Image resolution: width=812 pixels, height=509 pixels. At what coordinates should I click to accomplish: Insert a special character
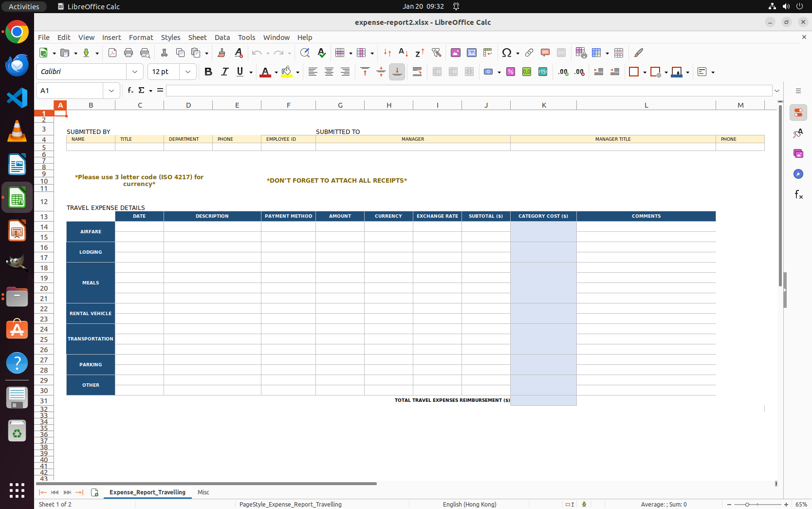coord(507,53)
